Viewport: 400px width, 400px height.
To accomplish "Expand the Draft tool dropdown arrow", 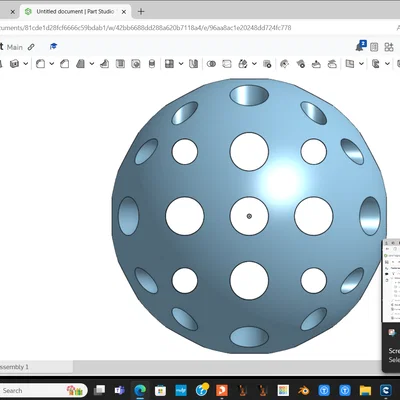I will click(x=92, y=64).
